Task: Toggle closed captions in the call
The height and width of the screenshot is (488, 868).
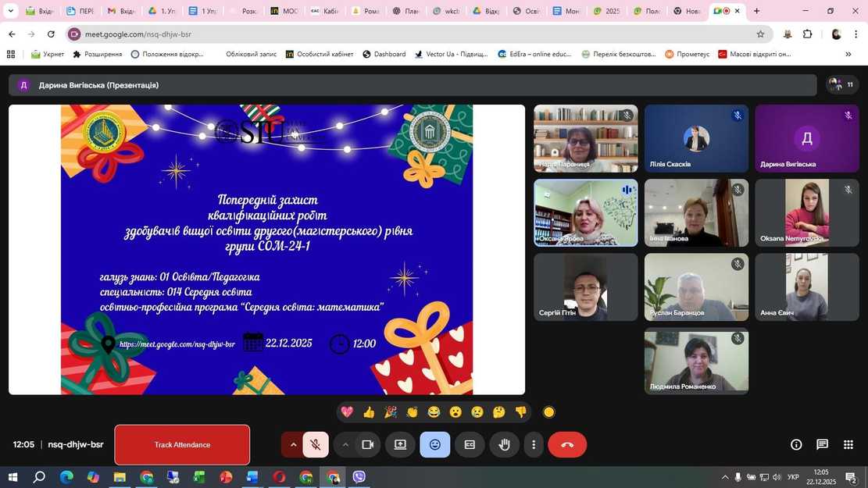Action: pos(470,444)
